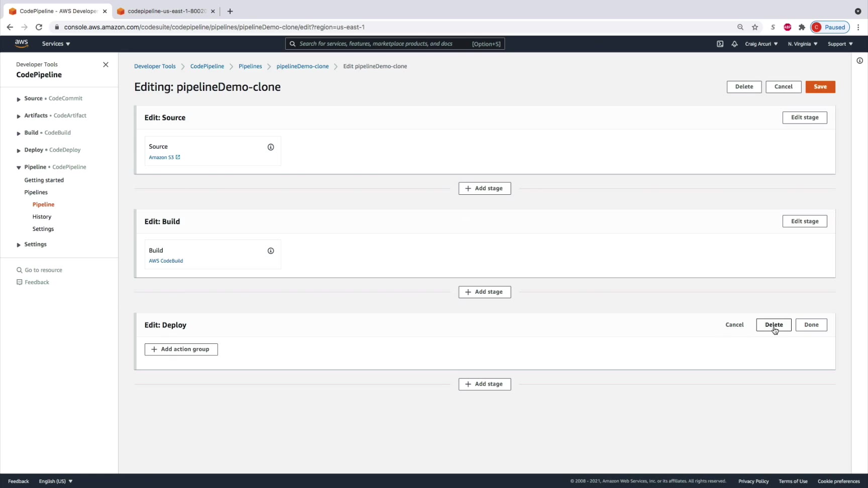Open Chrome three-dot menu
Image resolution: width=868 pixels, height=488 pixels.
pyautogui.click(x=858, y=27)
